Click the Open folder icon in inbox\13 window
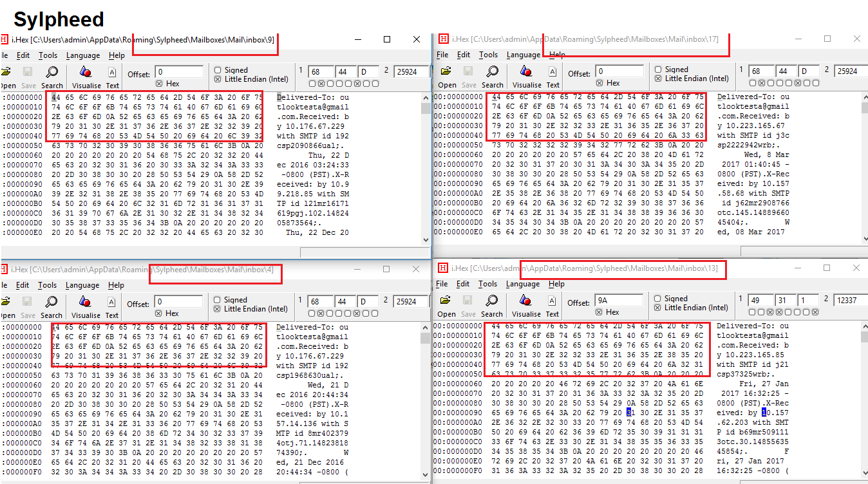 [x=446, y=301]
